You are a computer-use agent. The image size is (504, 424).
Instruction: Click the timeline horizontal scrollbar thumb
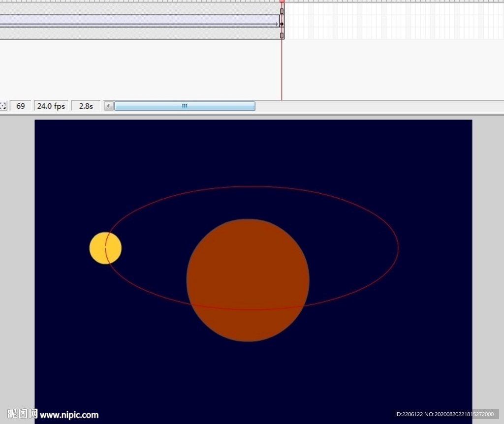[x=185, y=106]
